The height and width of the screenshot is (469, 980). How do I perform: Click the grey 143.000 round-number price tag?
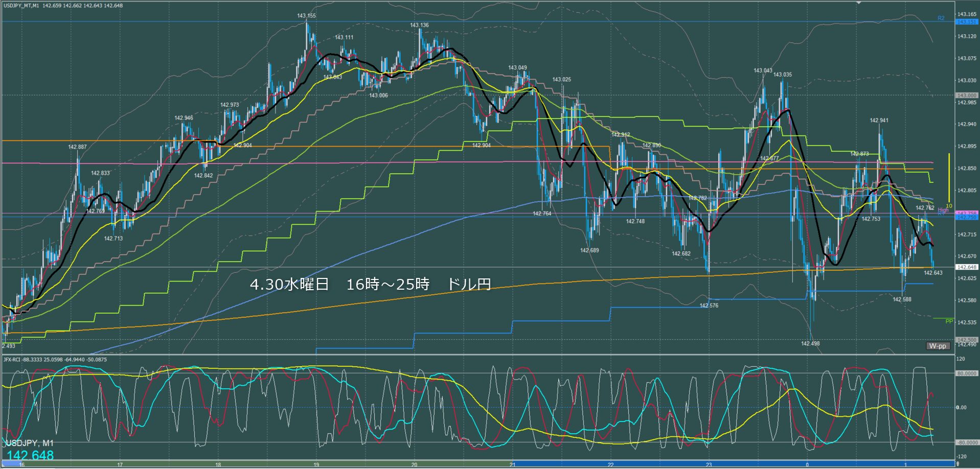pyautogui.click(x=967, y=96)
